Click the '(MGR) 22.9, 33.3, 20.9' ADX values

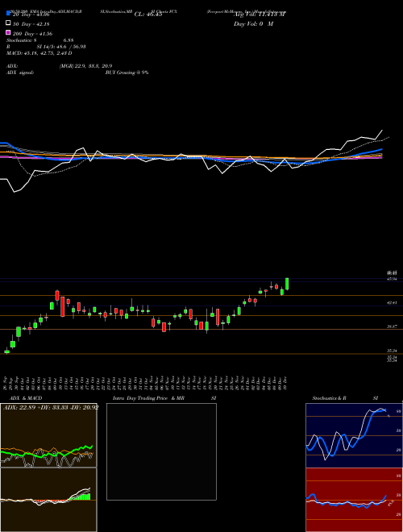(x=85, y=66)
